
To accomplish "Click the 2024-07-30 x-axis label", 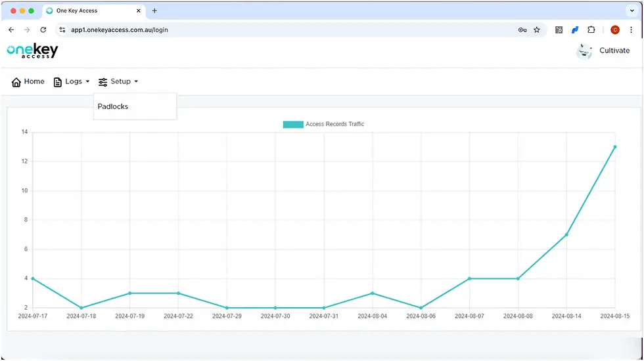I will 275,316.
